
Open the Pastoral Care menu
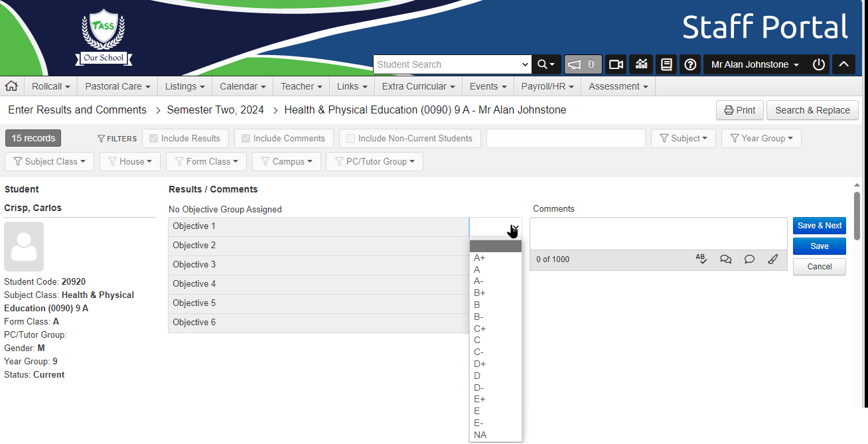point(117,86)
